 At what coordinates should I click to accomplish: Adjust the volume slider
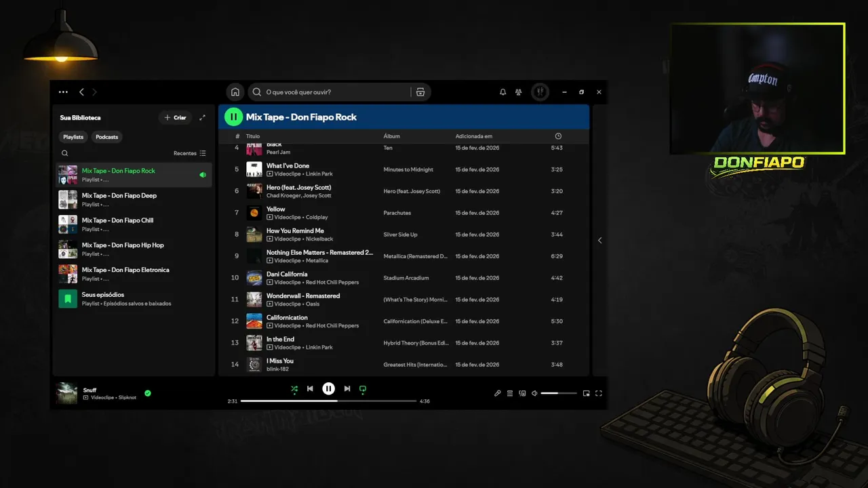tap(558, 393)
